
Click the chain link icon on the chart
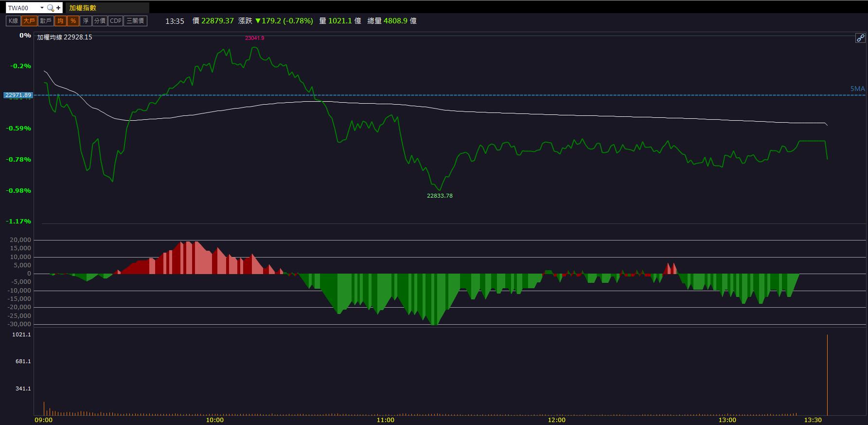click(860, 38)
